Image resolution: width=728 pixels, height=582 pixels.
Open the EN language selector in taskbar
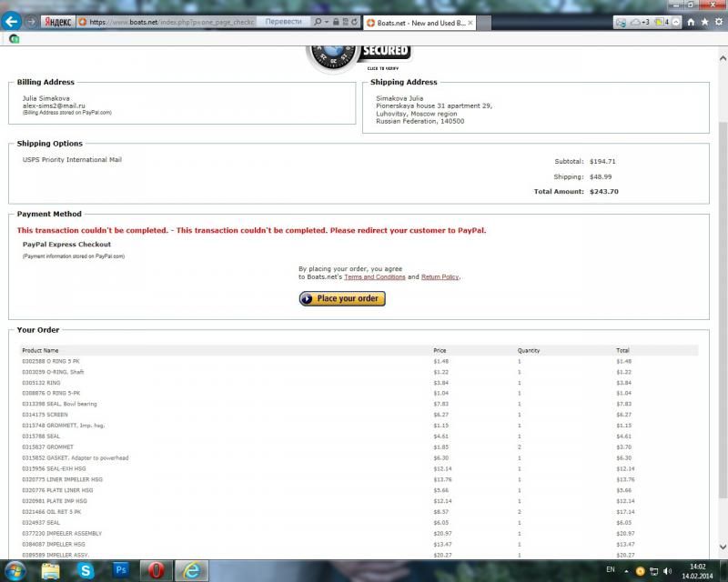(x=610, y=569)
